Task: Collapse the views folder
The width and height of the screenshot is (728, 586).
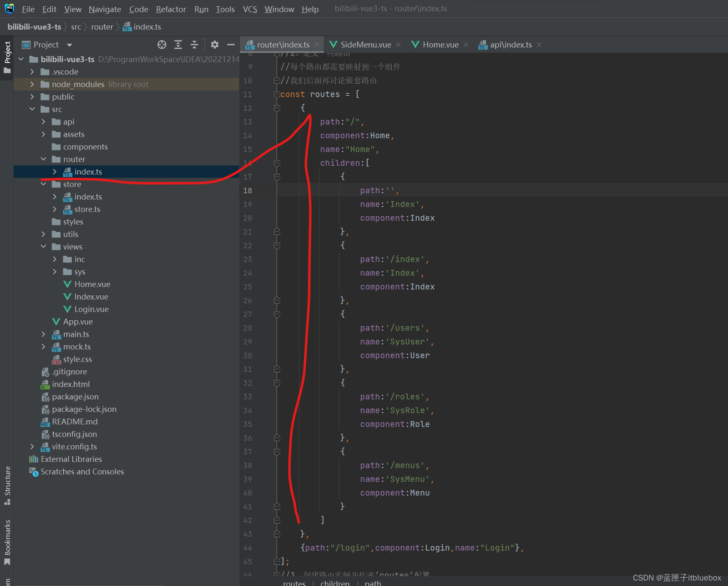Action: (x=44, y=247)
